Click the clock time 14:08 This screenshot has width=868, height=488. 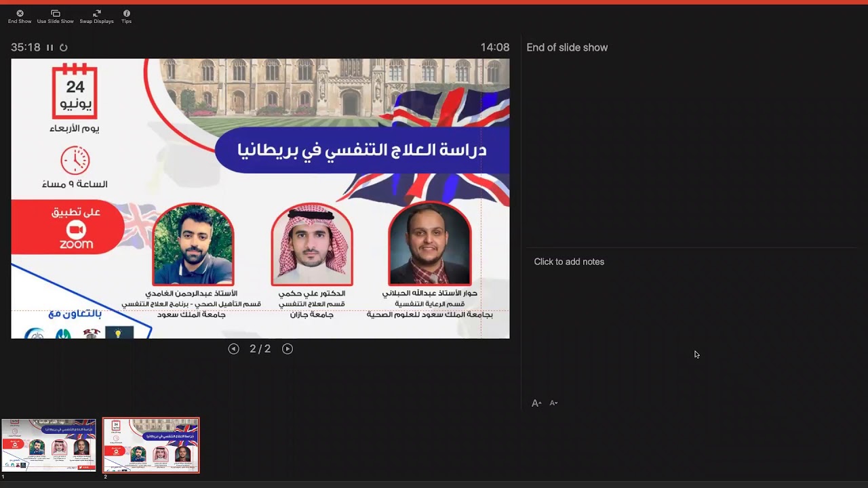[495, 47]
